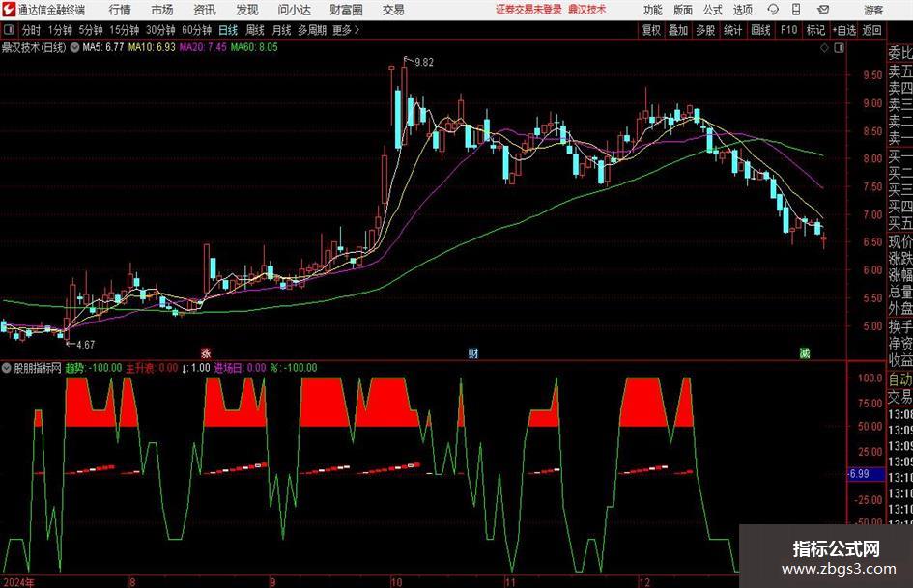Click the 减 event marker below the chart
913x588 pixels.
point(805,353)
